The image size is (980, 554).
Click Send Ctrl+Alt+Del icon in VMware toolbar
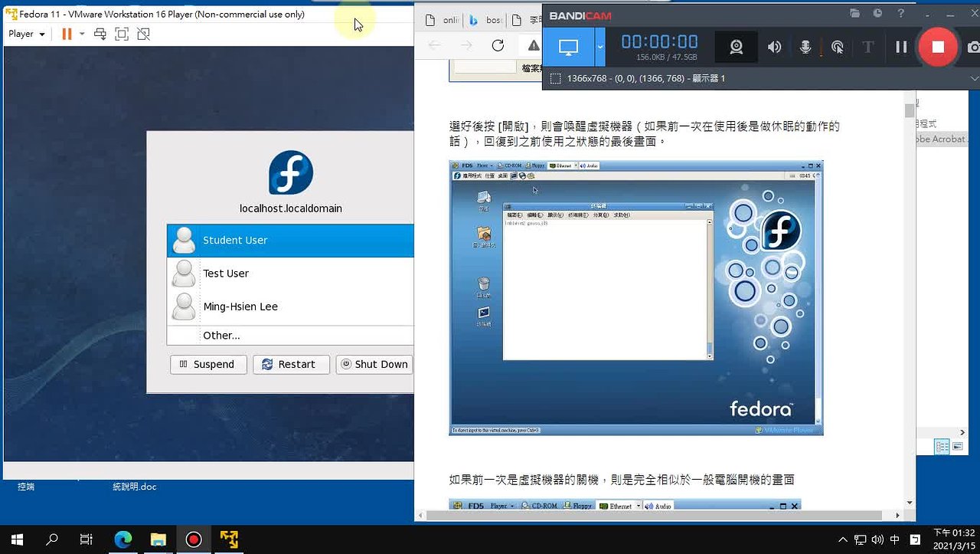(100, 34)
